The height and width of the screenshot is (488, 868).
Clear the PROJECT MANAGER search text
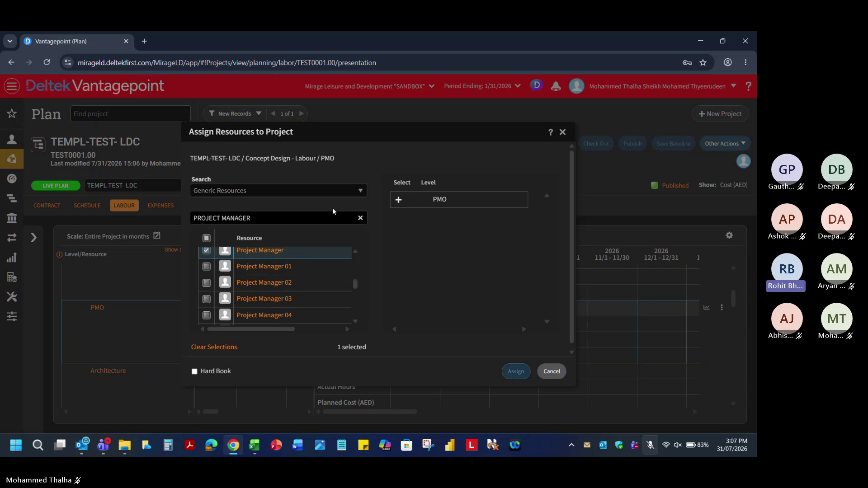(x=360, y=218)
